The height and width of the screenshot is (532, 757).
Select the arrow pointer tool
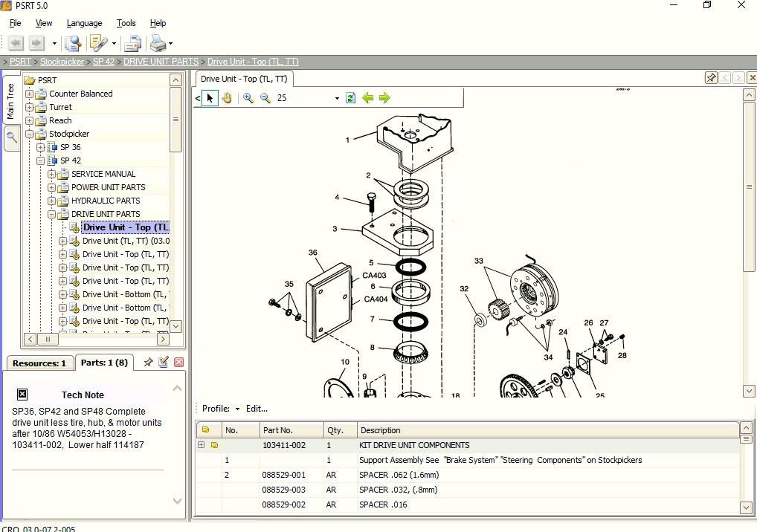click(210, 98)
